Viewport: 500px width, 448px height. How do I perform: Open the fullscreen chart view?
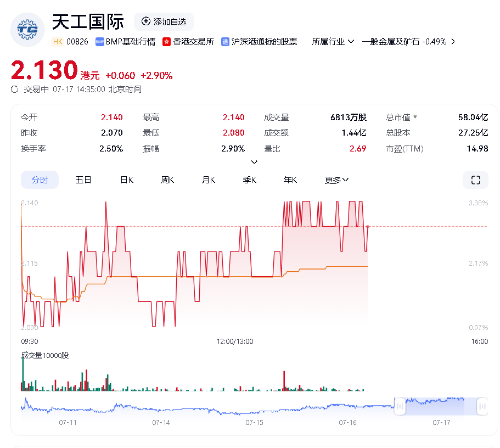[476, 180]
